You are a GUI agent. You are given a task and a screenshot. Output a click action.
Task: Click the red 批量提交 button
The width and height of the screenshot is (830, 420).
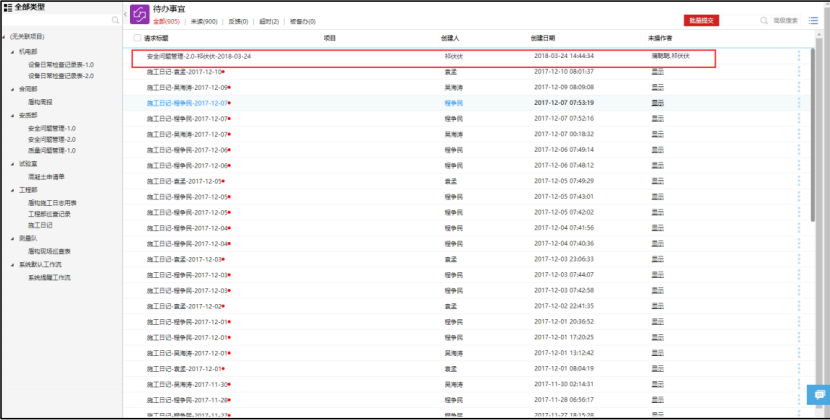[x=701, y=21]
